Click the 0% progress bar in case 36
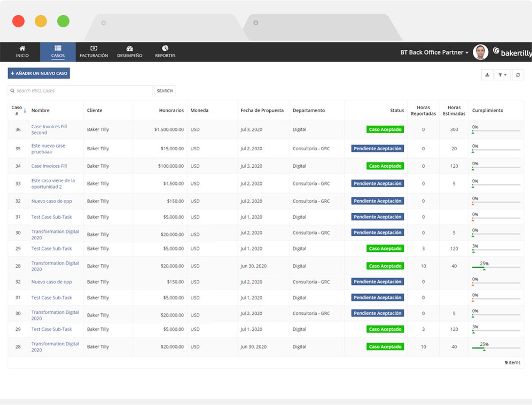The image size is (532, 405). [496, 130]
